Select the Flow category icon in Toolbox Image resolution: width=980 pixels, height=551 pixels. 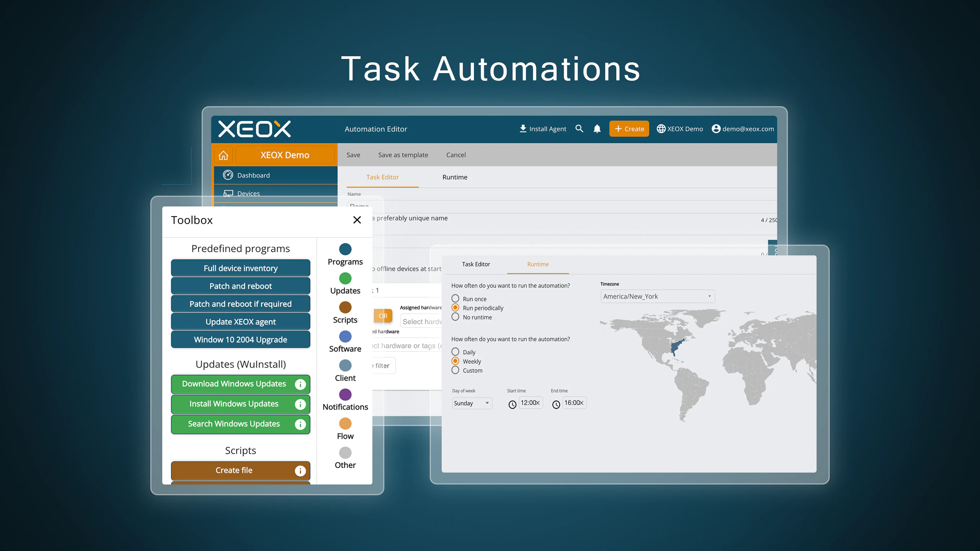point(345,424)
